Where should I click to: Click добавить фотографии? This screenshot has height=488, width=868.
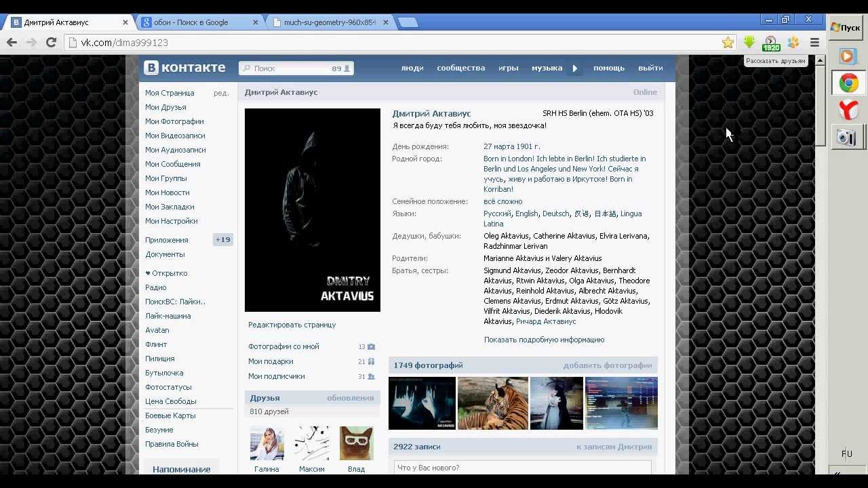608,365
